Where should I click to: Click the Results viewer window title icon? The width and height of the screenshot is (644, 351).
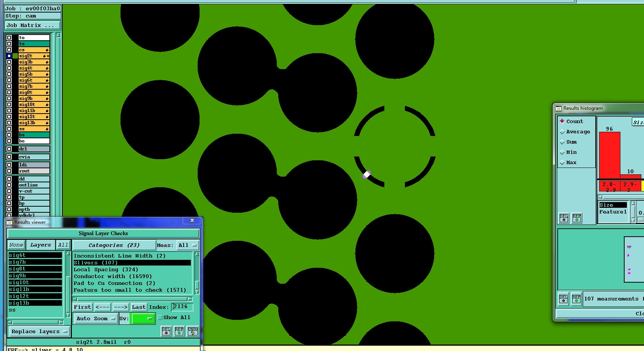click(x=10, y=222)
